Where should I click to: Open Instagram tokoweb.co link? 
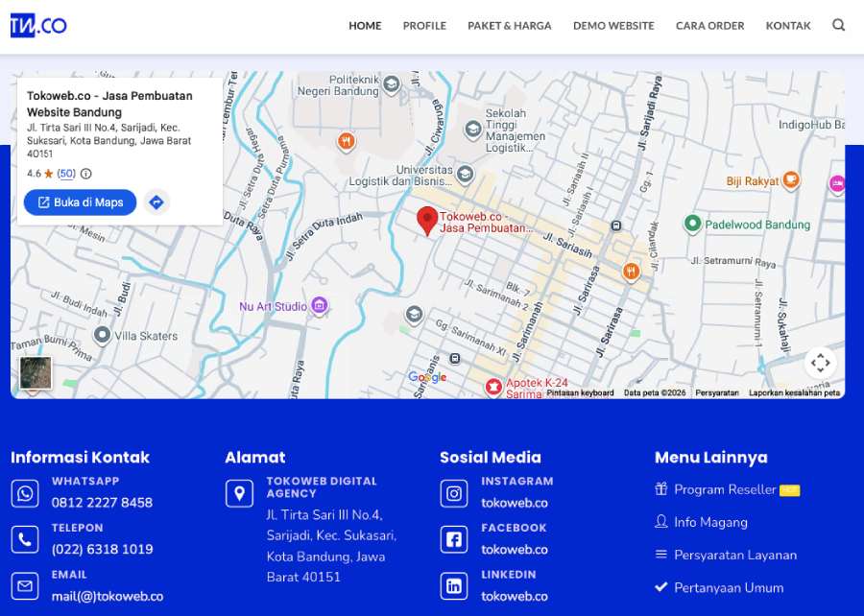point(515,503)
